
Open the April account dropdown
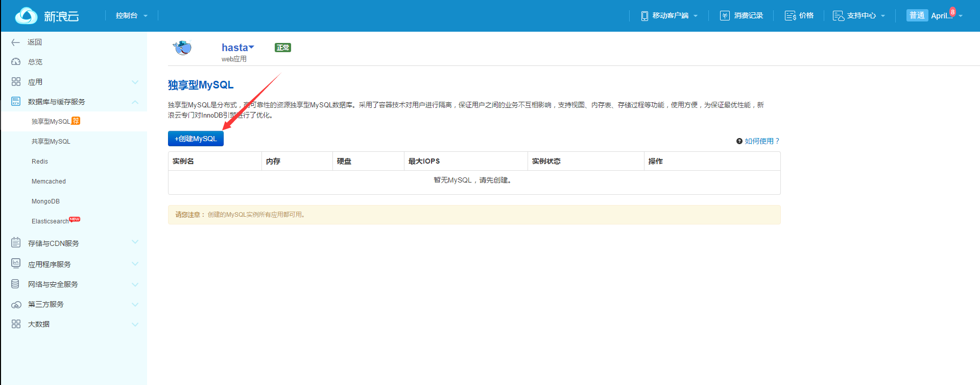tap(946, 16)
